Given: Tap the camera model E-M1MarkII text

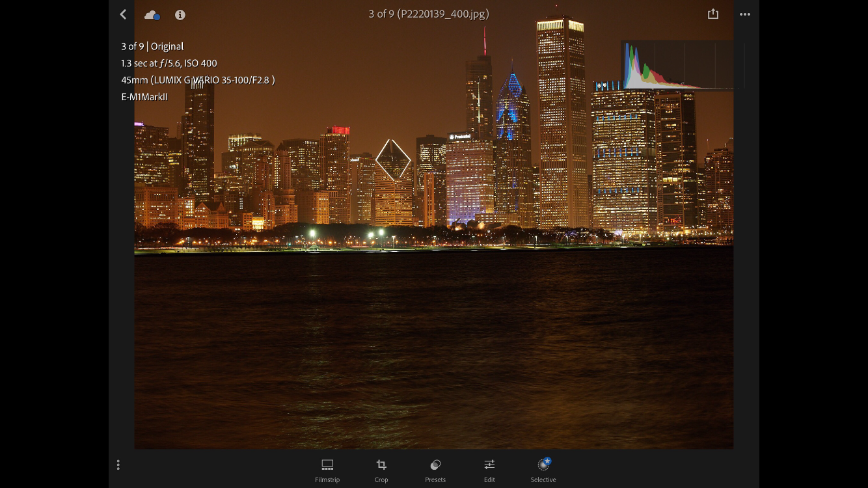Looking at the screenshot, I should click(x=144, y=97).
